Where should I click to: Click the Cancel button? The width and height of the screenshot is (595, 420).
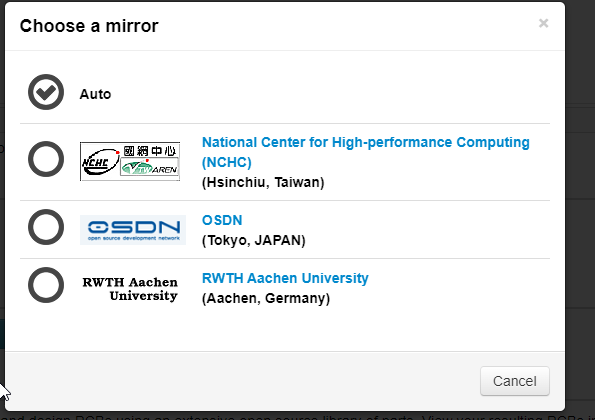pyautogui.click(x=515, y=381)
